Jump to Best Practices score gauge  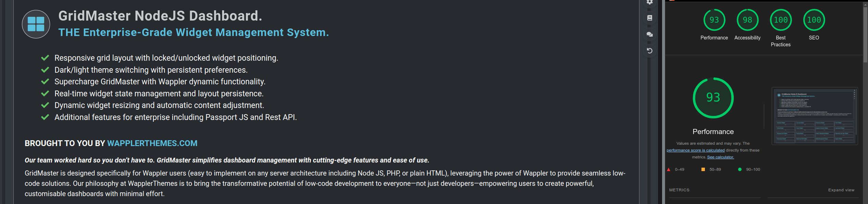coord(781,20)
